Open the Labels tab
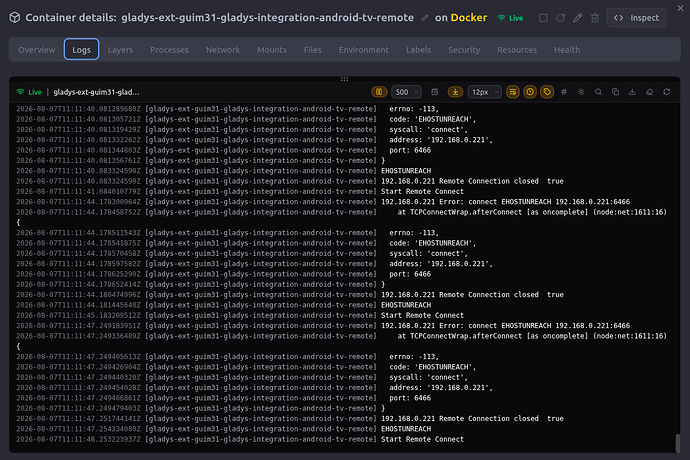Screen dimensions: 690x460 (x=418, y=50)
